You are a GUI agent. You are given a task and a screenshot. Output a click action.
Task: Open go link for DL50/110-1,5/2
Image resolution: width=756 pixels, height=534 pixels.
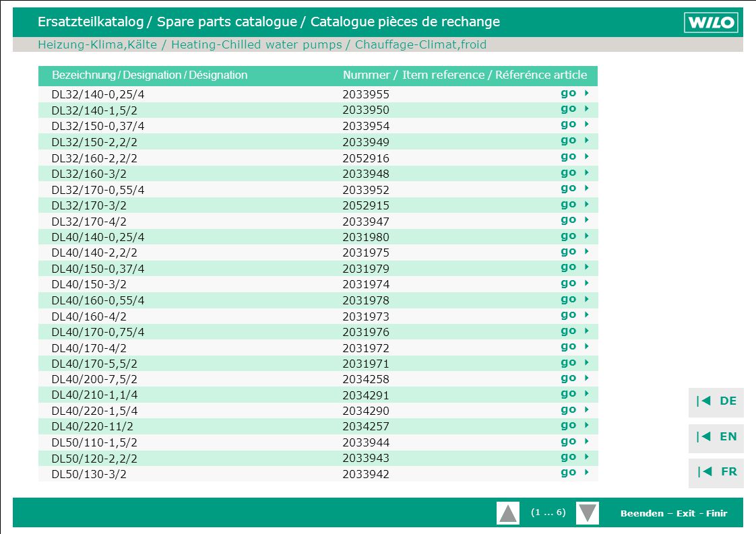coord(575,442)
